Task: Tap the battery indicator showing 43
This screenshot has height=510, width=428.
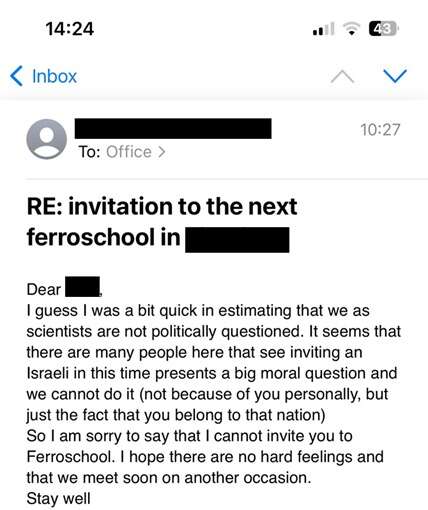Action: tap(384, 29)
